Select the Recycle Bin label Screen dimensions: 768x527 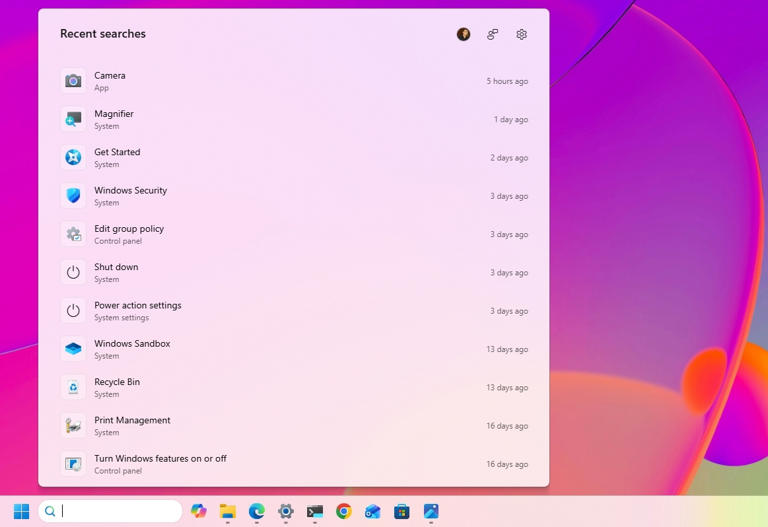pyautogui.click(x=117, y=382)
